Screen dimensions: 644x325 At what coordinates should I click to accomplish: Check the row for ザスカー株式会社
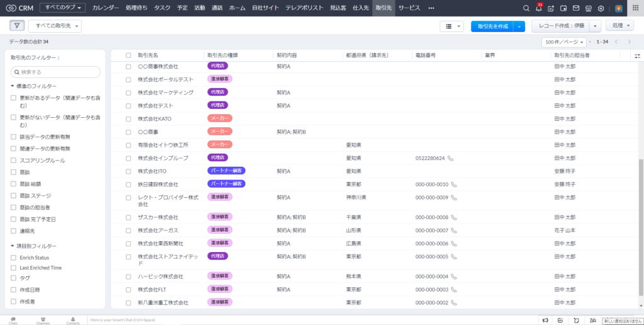[128, 218]
